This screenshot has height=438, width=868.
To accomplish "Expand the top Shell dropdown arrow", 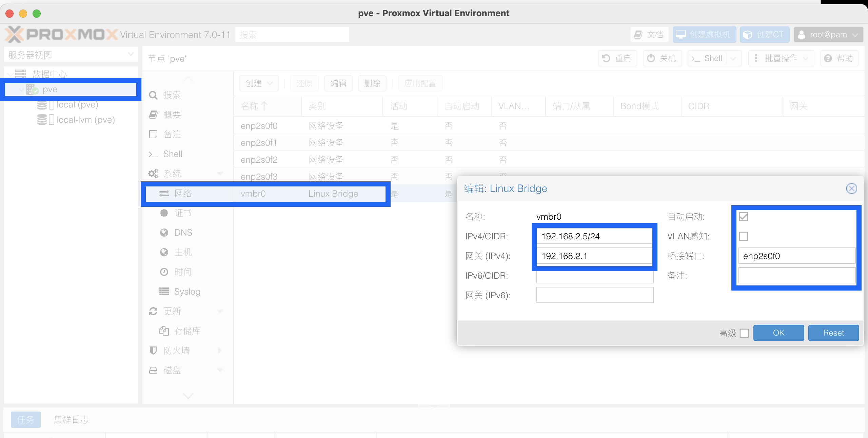I will pos(734,58).
